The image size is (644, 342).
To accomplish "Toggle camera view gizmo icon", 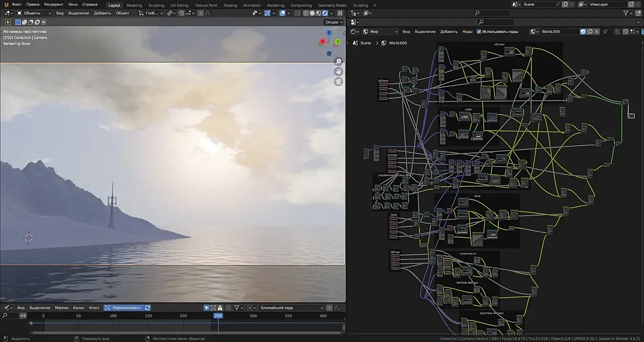I will click(x=338, y=81).
